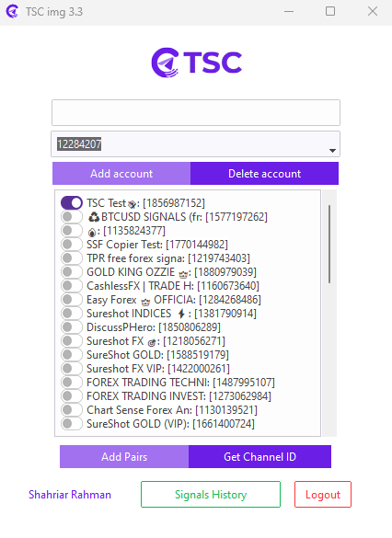This screenshot has height=538, width=392.
Task: Toggle the channel with ID 1135824377
Action: point(72,230)
